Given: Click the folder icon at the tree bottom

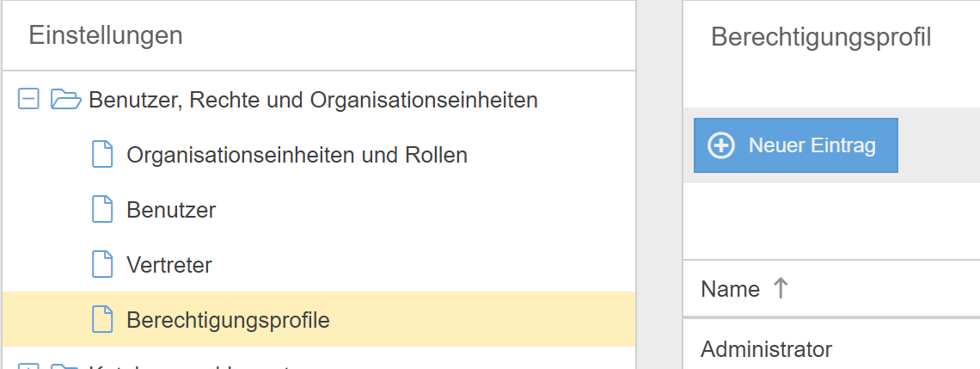Looking at the screenshot, I should pos(65,367).
